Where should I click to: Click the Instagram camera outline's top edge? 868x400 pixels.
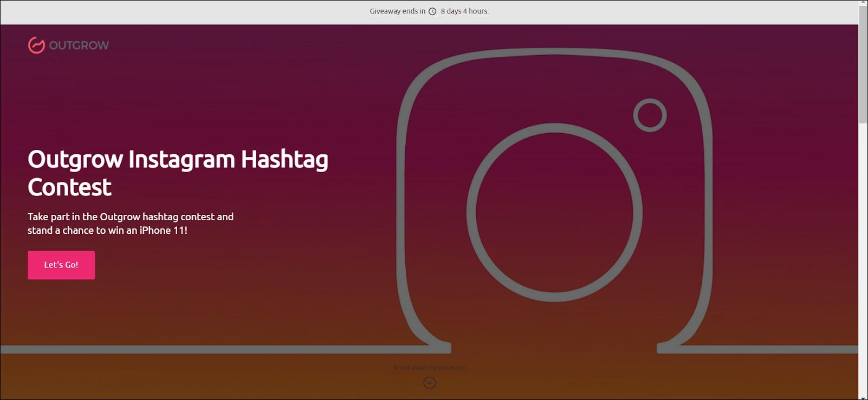coord(554,52)
